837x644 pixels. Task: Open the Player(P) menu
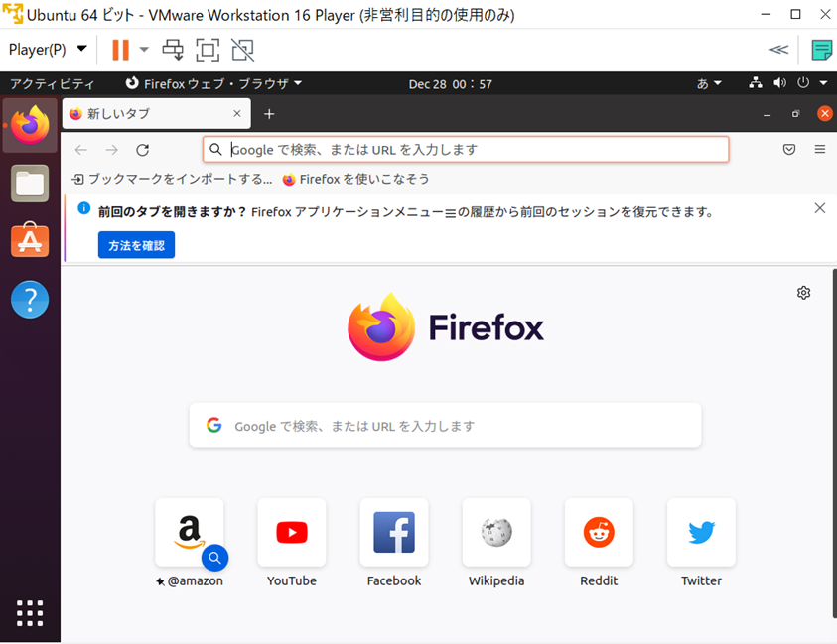point(48,50)
